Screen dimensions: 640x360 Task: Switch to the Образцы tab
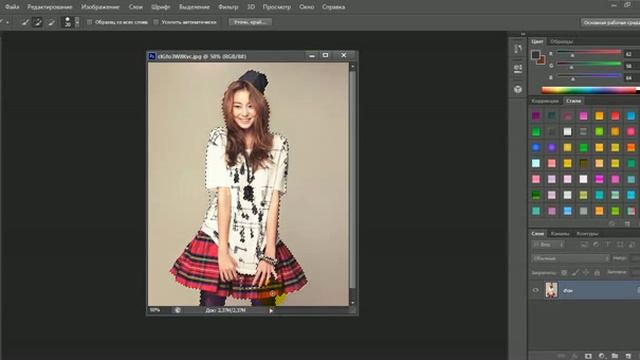pos(561,41)
